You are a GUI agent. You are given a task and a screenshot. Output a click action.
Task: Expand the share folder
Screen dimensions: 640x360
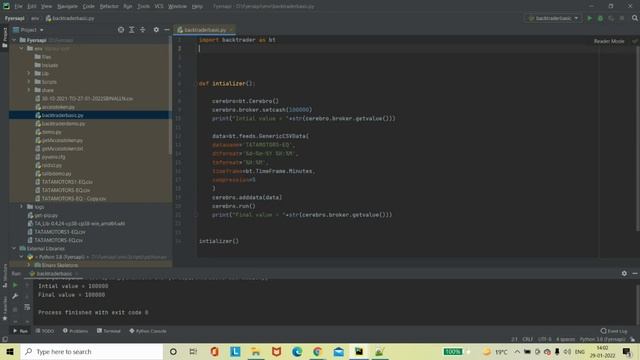(29, 90)
